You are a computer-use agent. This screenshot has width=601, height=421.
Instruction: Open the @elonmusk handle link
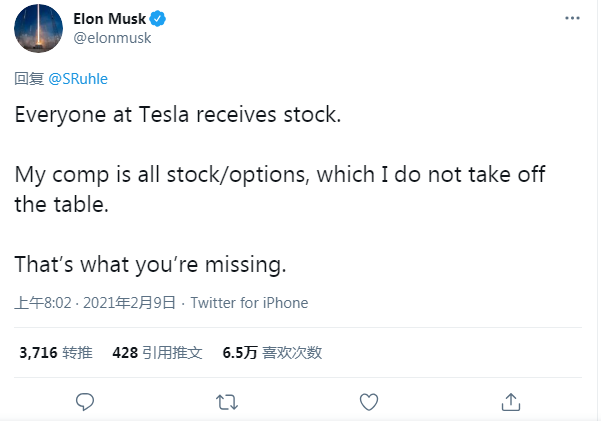(113, 39)
